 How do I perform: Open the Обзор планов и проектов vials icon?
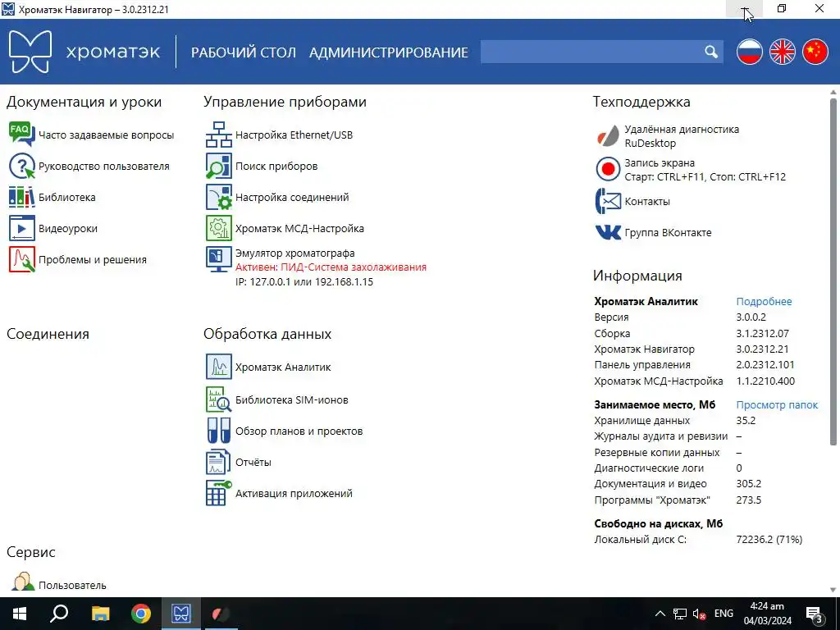[x=218, y=431]
